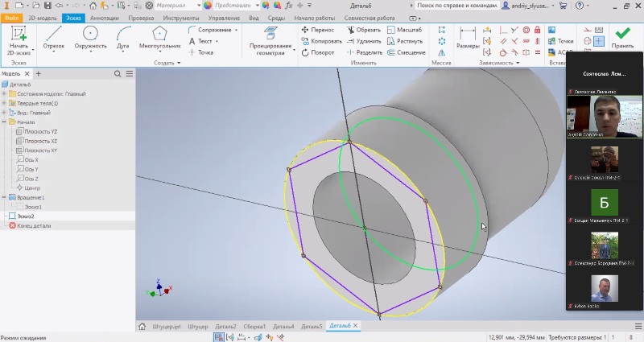644x342 pixels.
Task: Select Эскиз2 in the model tree
Action: (26, 216)
